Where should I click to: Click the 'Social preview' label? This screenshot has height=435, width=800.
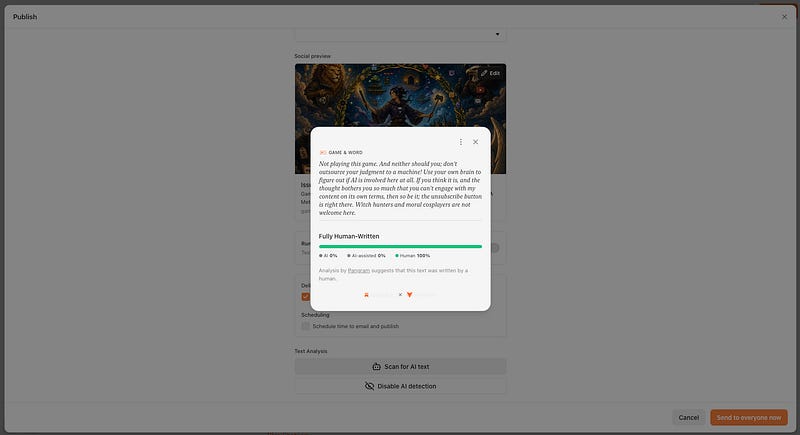(x=312, y=56)
